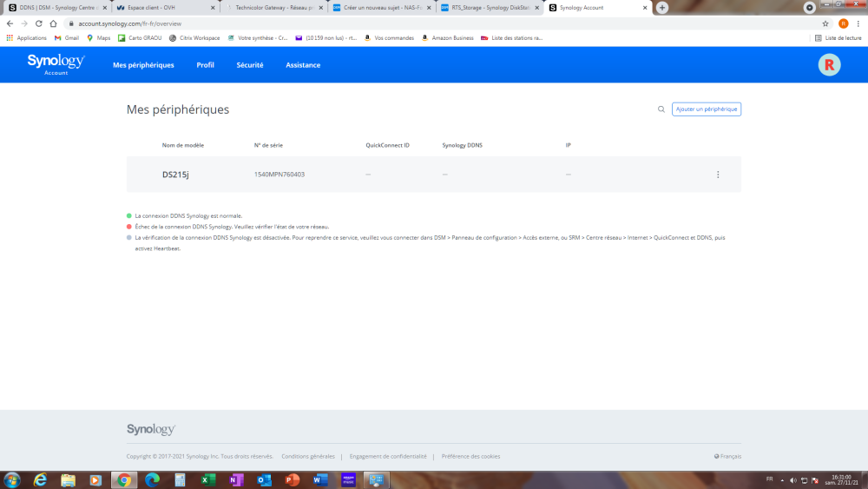The image size is (868, 489).
Task: Show hidden system tray icons
Action: (782, 480)
